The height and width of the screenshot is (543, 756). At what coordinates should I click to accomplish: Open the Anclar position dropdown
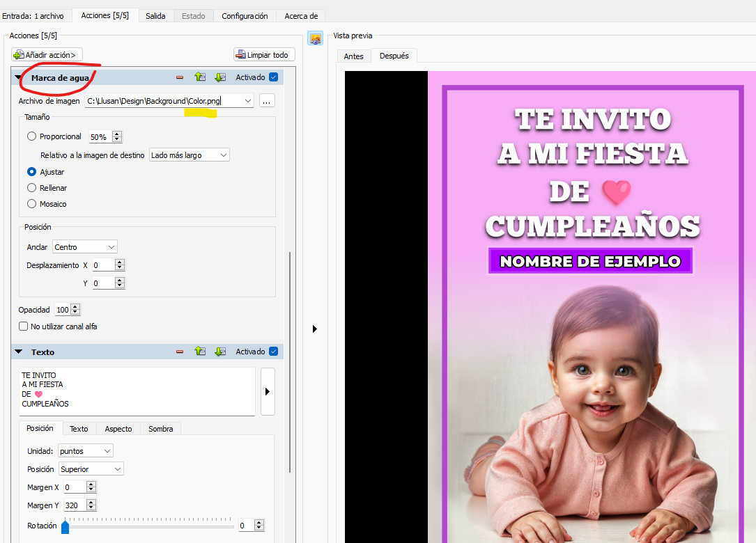[84, 247]
